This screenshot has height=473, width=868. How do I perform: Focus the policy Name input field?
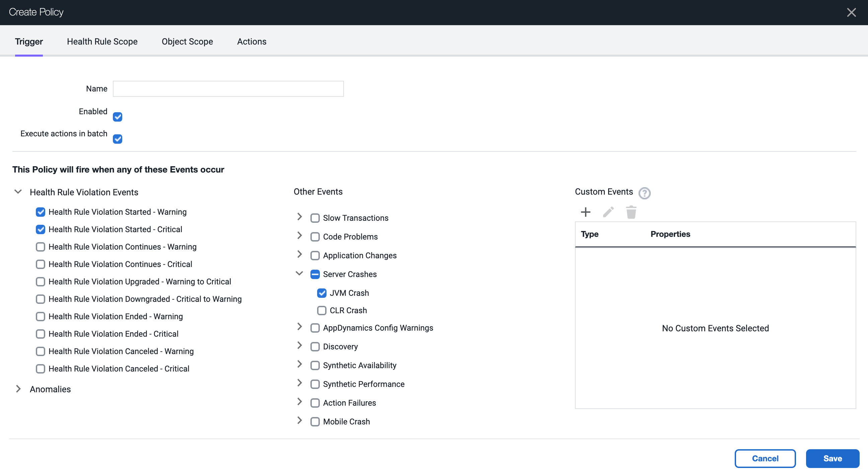228,89
